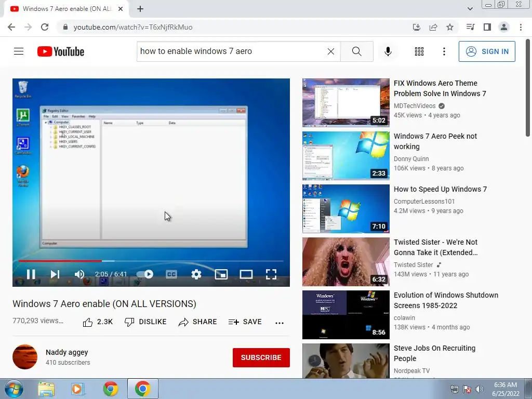Open Steve Jobs On Recruiting People title
Image resolution: width=532 pixels, height=399 pixels.
434,353
